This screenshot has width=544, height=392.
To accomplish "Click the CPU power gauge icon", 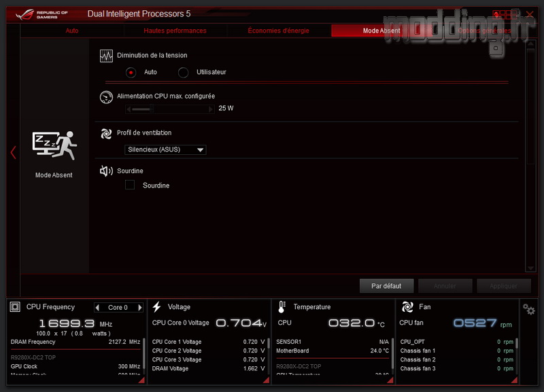I will click(x=106, y=97).
